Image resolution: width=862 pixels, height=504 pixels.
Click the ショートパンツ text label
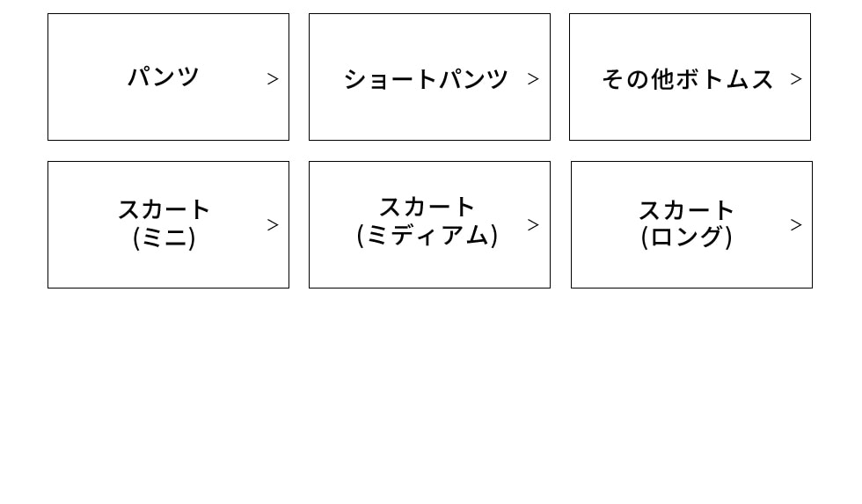(426, 79)
